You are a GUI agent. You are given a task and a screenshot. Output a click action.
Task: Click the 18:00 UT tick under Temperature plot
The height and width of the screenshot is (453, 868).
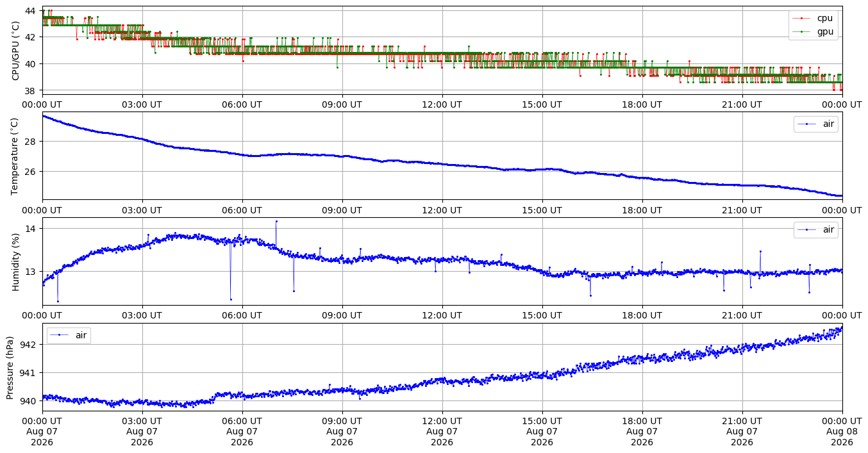tap(642, 210)
